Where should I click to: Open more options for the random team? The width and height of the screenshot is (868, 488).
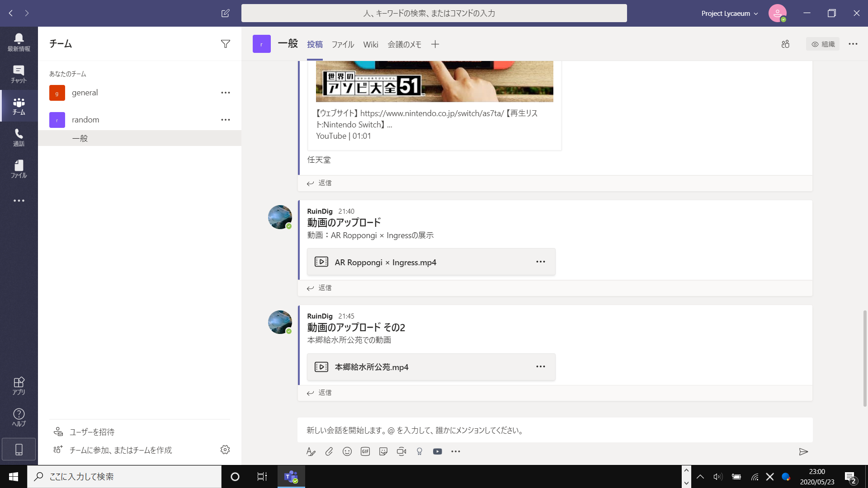[x=225, y=119]
